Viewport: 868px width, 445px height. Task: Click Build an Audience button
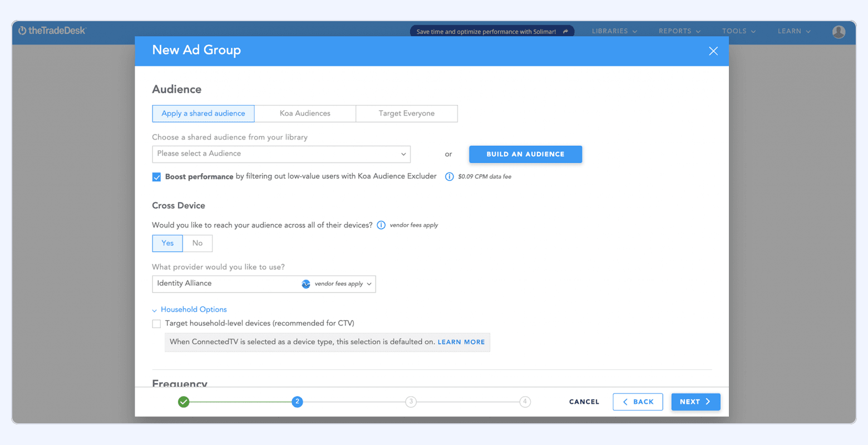click(x=525, y=154)
